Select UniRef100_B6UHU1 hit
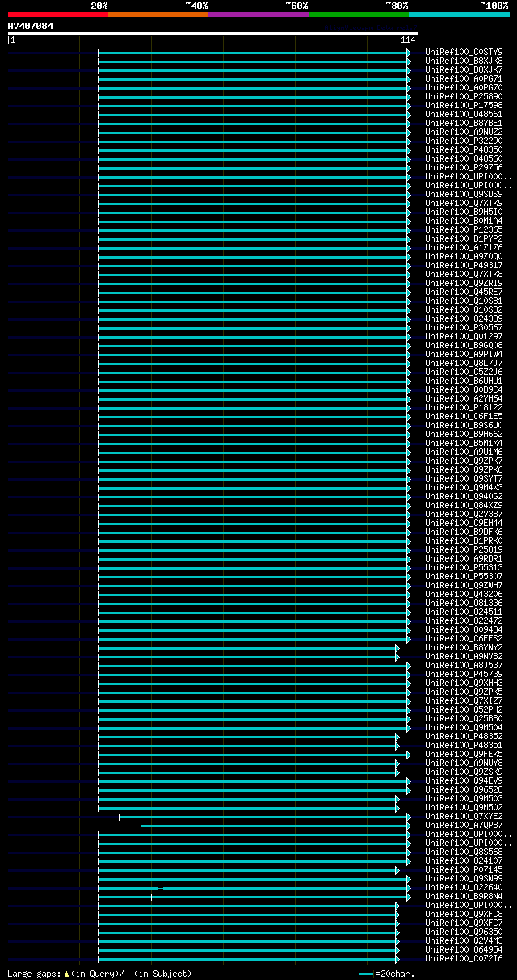517x980 pixels. (x=464, y=381)
